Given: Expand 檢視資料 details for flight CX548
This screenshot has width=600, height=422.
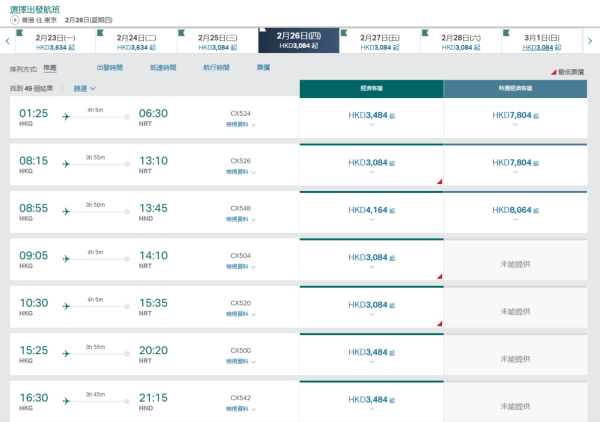Looking at the screenshot, I should coord(240,219).
